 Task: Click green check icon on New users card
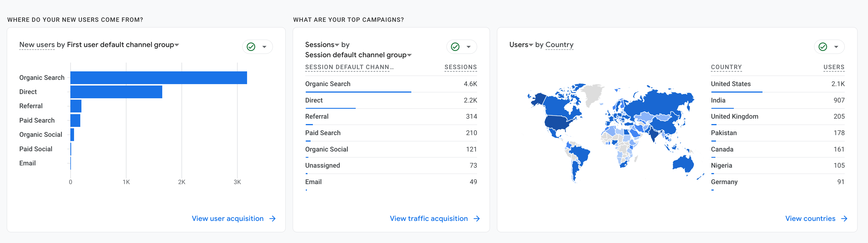pos(251,47)
